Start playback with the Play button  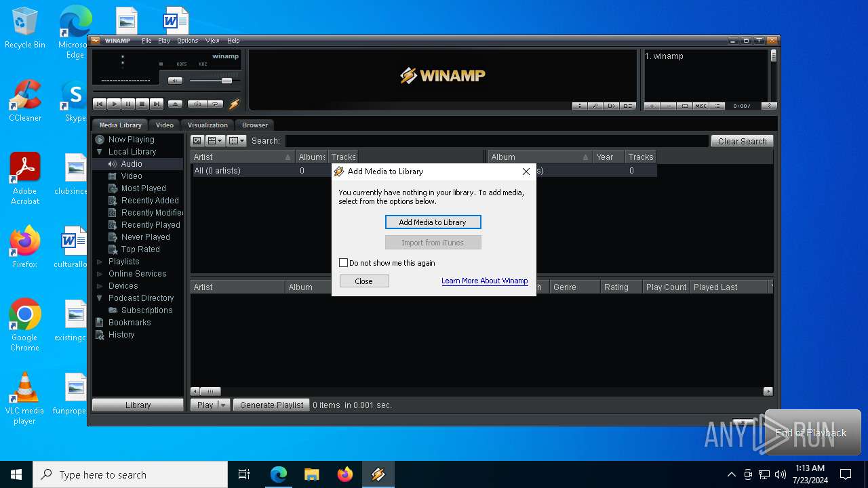point(114,104)
